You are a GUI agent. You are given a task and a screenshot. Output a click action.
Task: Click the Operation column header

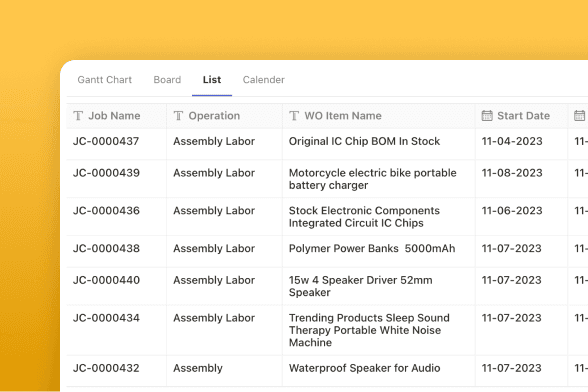(x=214, y=116)
